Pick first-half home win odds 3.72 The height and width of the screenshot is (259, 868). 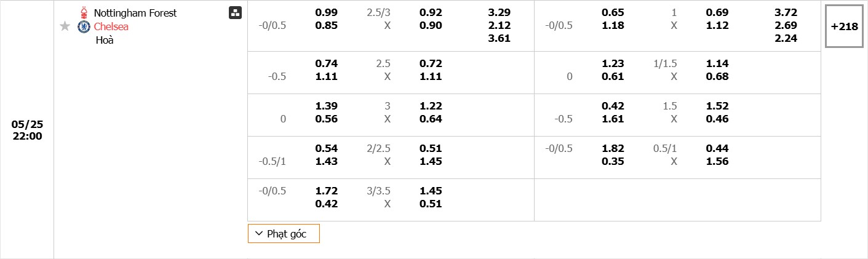(x=786, y=12)
